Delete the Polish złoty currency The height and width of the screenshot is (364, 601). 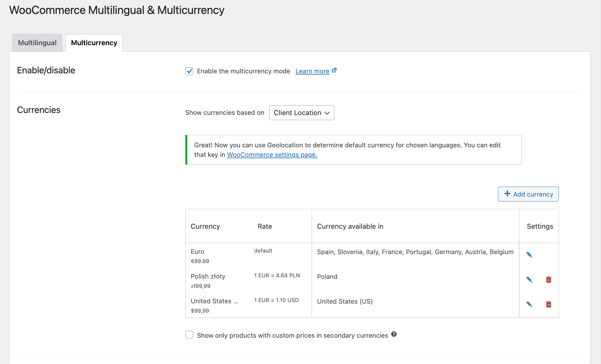point(548,279)
